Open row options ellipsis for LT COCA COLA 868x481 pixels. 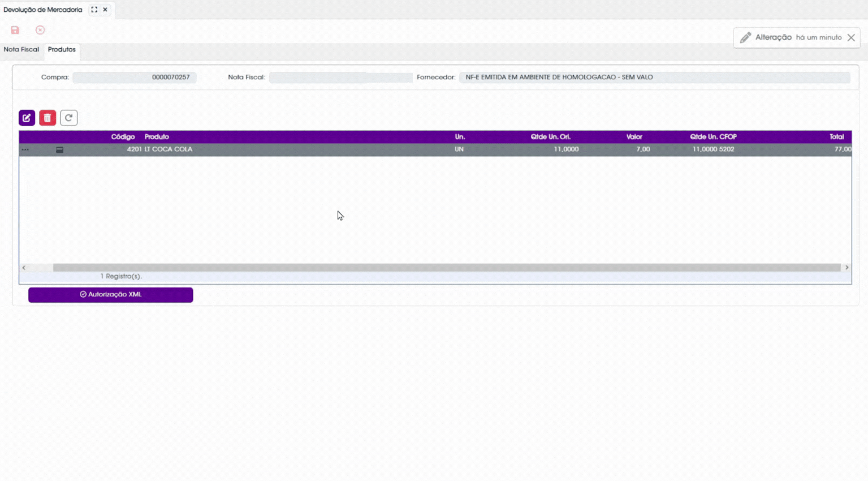pyautogui.click(x=25, y=149)
